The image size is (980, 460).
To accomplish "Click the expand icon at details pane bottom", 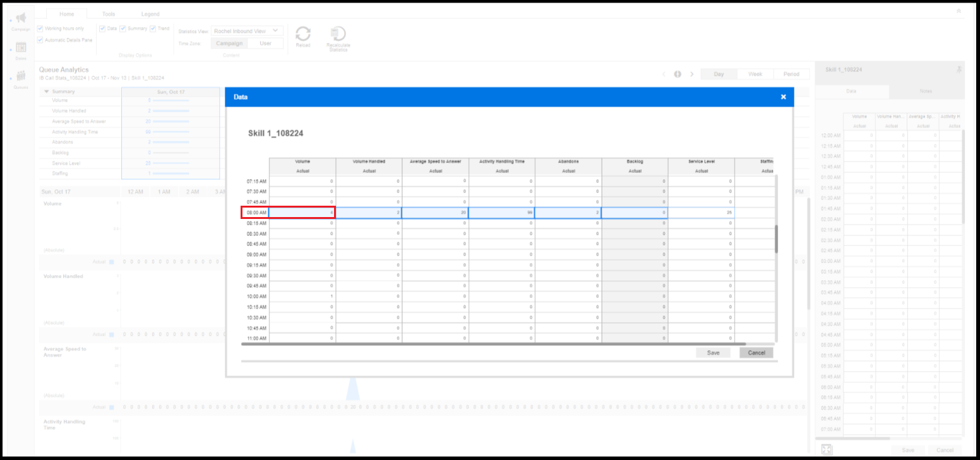I will point(827,449).
